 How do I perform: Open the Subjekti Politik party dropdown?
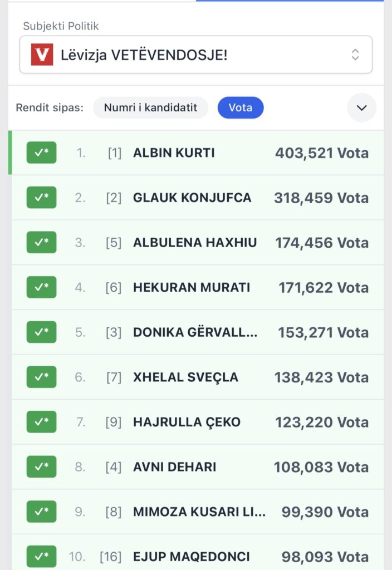195,55
